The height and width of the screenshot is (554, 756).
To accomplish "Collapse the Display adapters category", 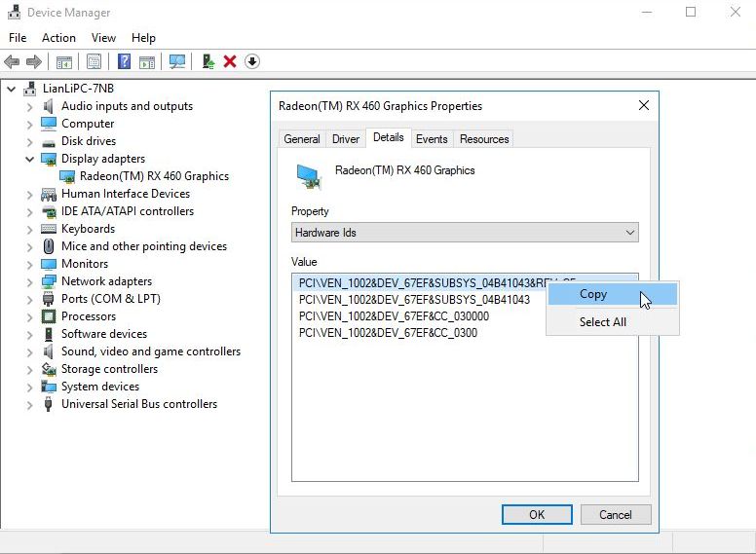I will coord(30,159).
